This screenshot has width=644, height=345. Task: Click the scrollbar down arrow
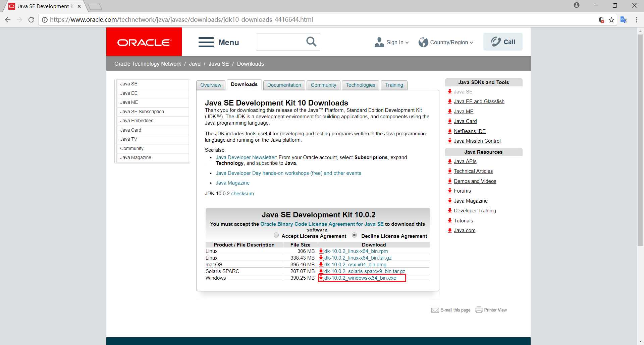(x=640, y=341)
